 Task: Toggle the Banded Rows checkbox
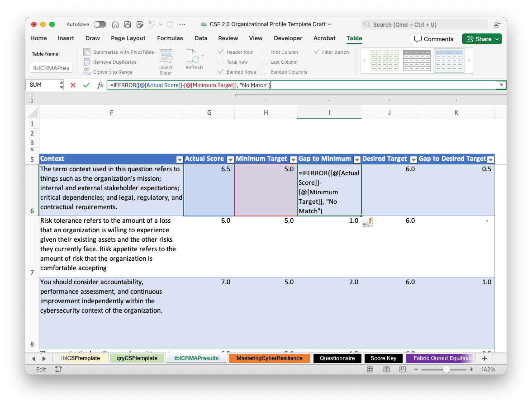click(x=221, y=72)
